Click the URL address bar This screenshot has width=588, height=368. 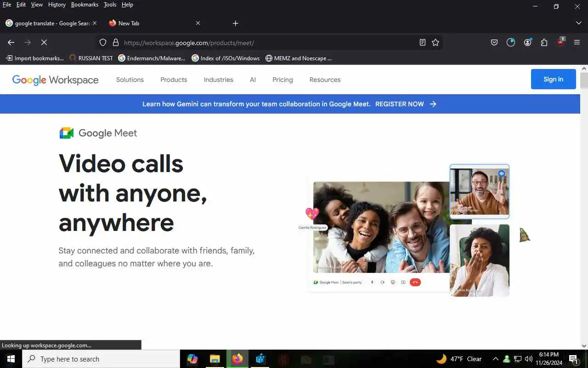point(269,42)
